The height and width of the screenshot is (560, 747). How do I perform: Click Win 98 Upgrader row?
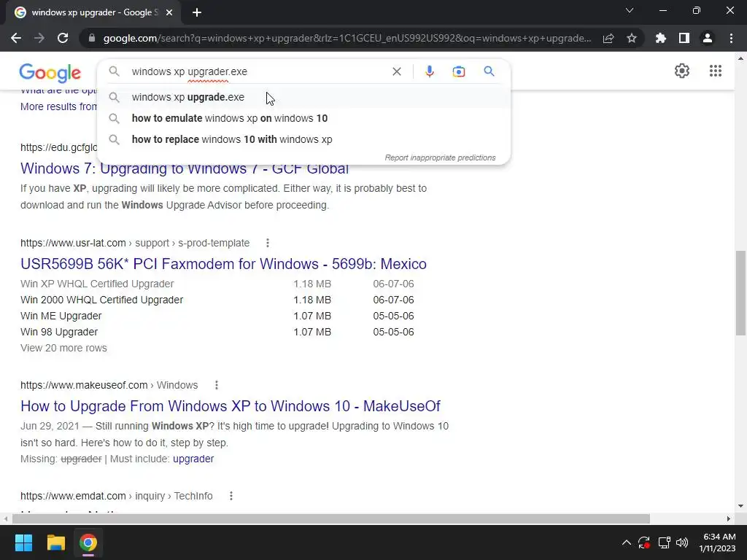coord(217,332)
